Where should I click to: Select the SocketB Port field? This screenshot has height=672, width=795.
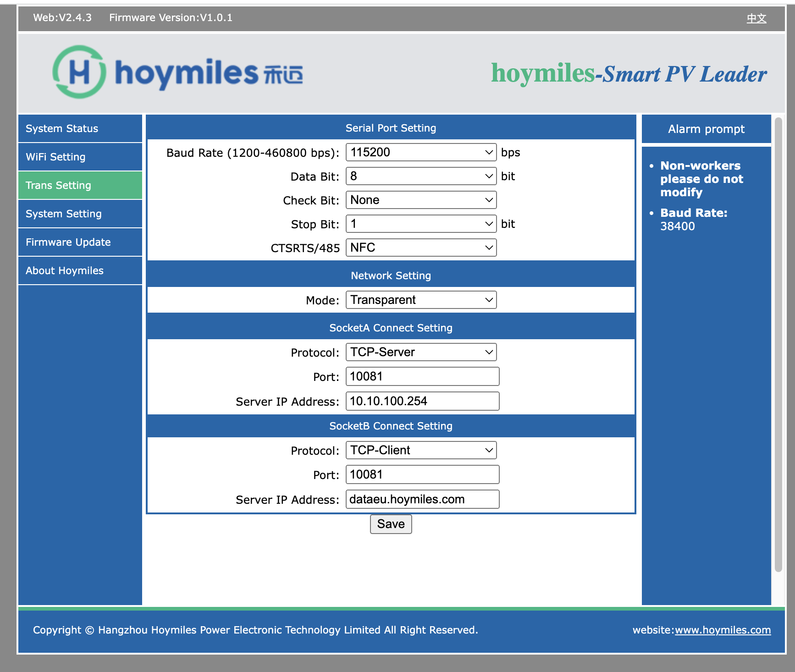[x=422, y=474]
